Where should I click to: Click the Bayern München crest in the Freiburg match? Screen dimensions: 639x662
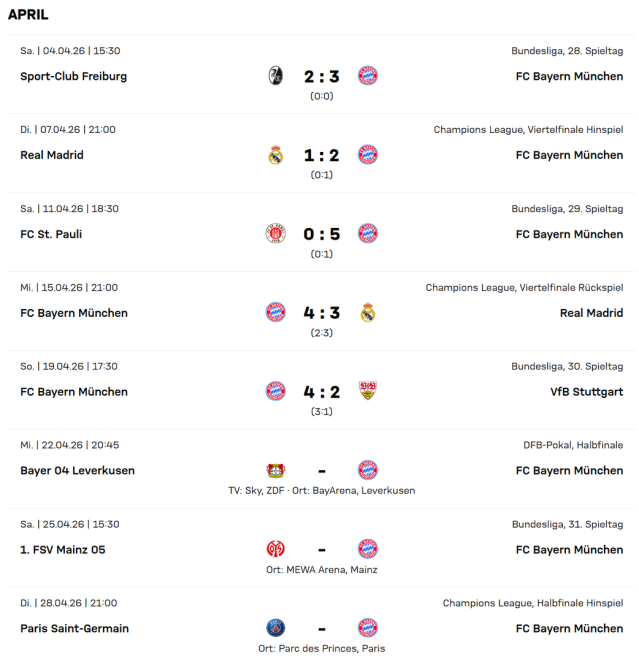(367, 76)
